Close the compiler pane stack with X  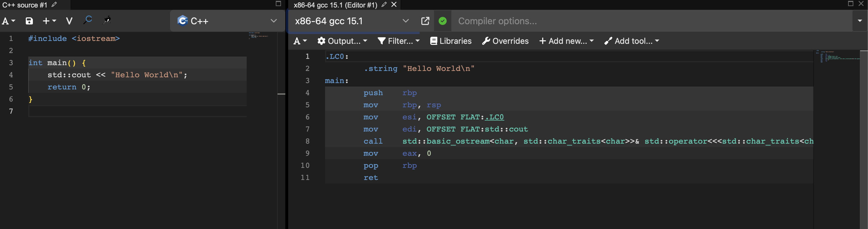point(861,3)
